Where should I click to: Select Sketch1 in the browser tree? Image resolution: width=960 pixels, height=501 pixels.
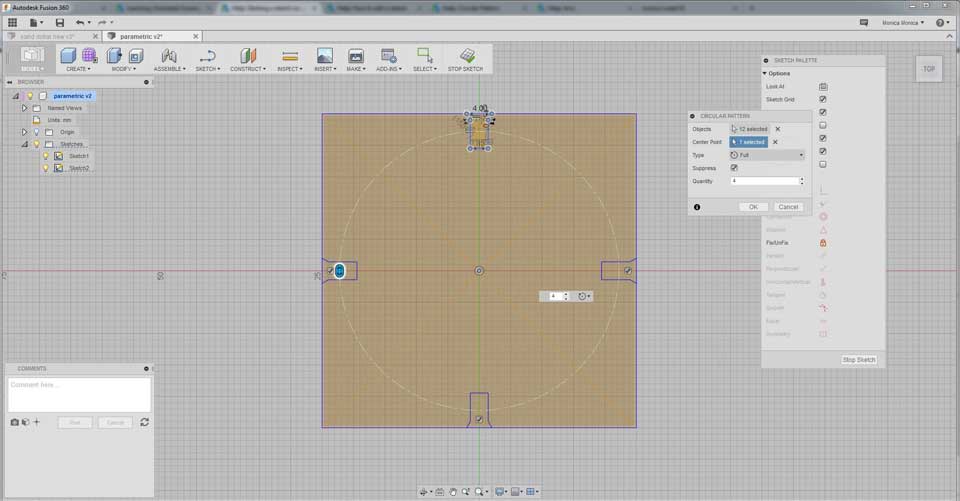(78, 156)
